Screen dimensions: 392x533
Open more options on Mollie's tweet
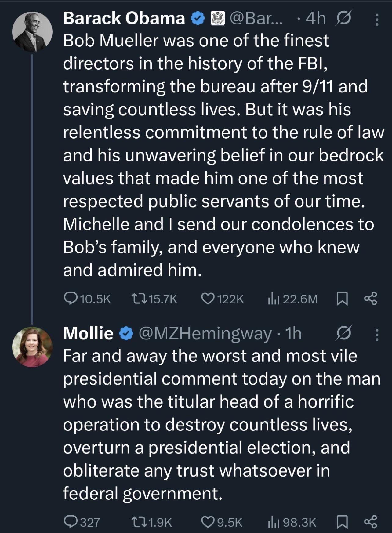[x=377, y=335]
